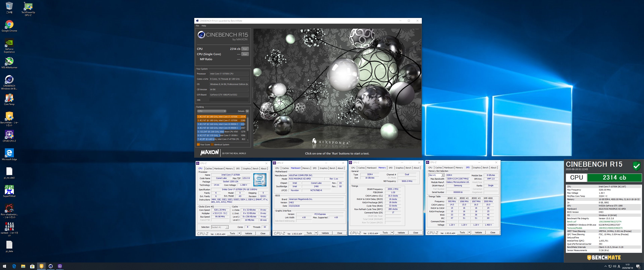Screen dimensions: 644x270
Task: Click Validate in the first CPU-Z window
Action: (248, 233)
